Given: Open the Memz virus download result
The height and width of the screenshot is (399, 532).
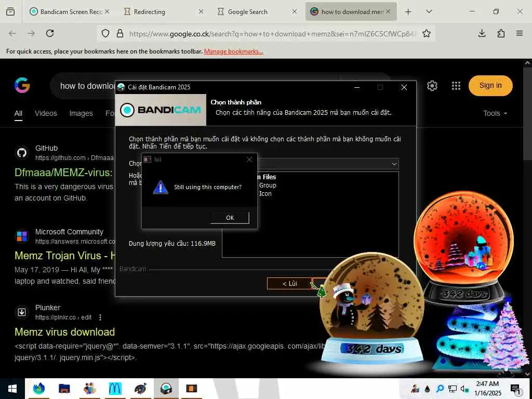Looking at the screenshot, I should pos(65,332).
